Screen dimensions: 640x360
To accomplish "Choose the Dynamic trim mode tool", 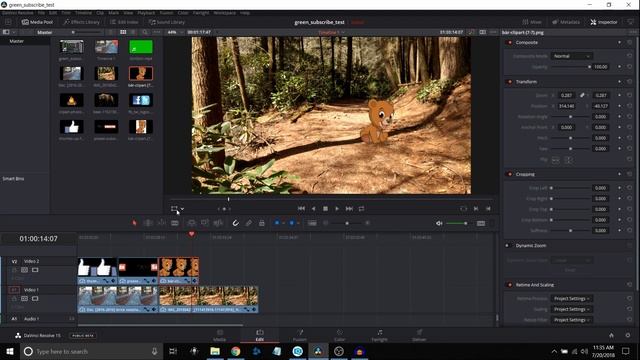I will point(162,223).
